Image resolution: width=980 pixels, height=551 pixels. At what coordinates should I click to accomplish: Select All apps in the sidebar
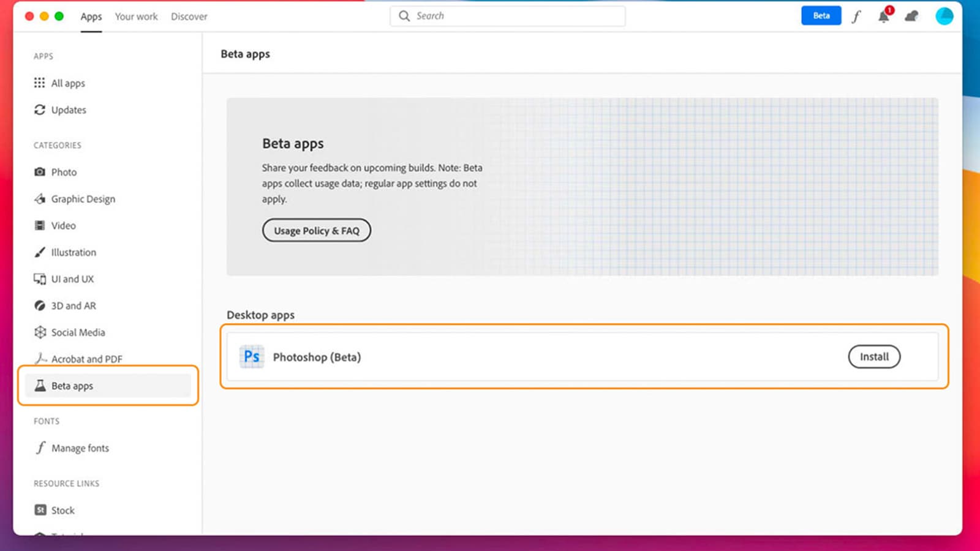click(x=68, y=83)
